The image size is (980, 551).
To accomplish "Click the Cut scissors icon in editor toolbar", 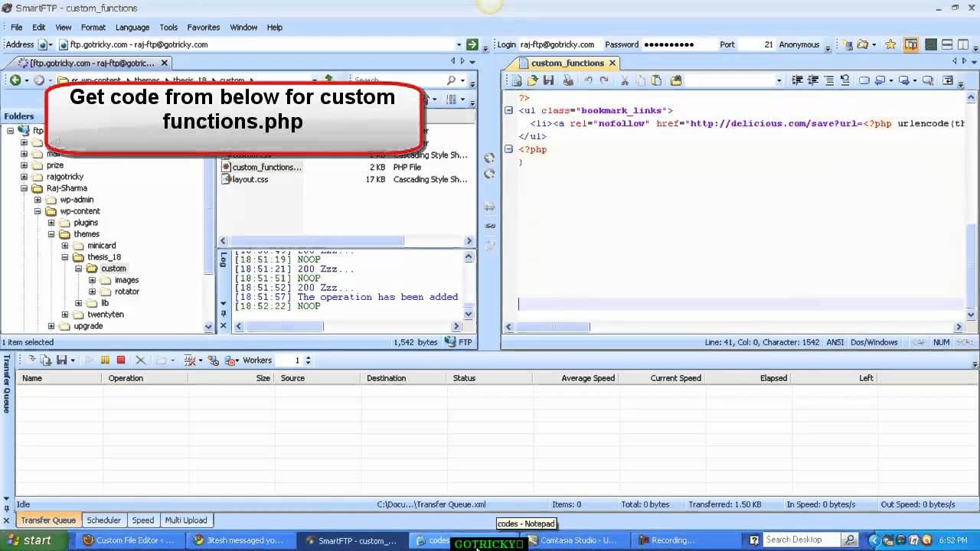I will coord(625,80).
